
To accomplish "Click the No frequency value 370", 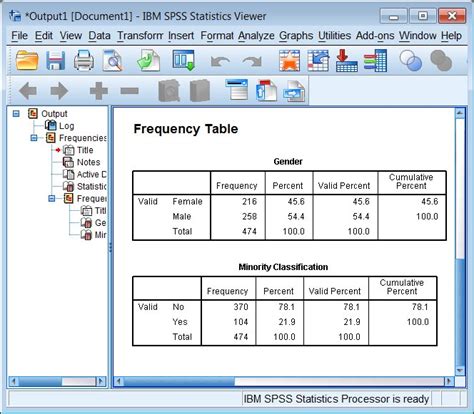I will (241, 307).
